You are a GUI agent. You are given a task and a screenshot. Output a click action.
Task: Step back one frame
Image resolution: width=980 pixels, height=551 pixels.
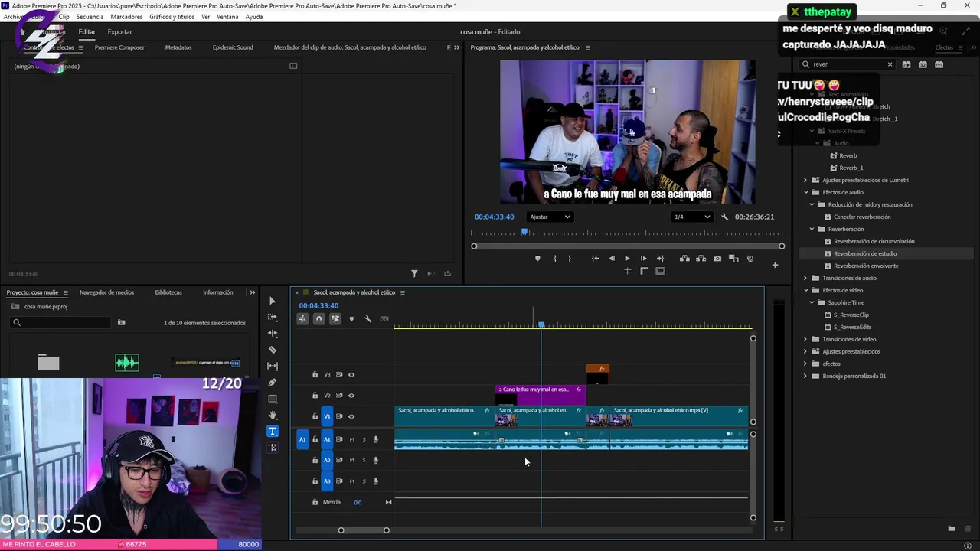click(611, 259)
